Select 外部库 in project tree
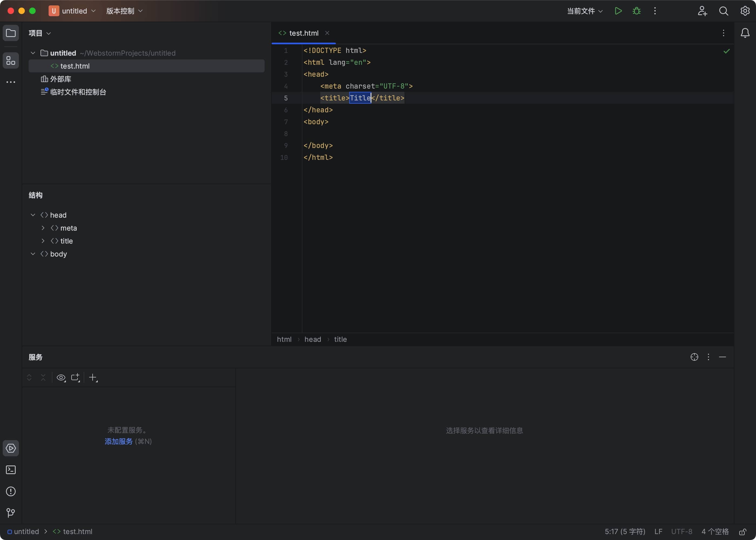The width and height of the screenshot is (756, 540). 56,79
